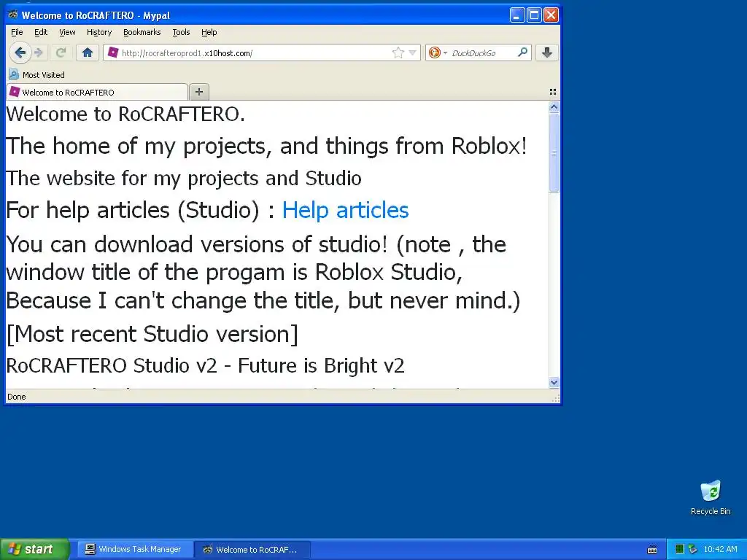Click 'RoCRAFTERO Studio v2 - Future is Bright v2'
This screenshot has width=747, height=560.
pyautogui.click(x=205, y=366)
